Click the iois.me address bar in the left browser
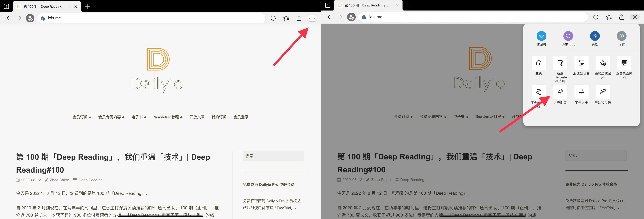 151,18
